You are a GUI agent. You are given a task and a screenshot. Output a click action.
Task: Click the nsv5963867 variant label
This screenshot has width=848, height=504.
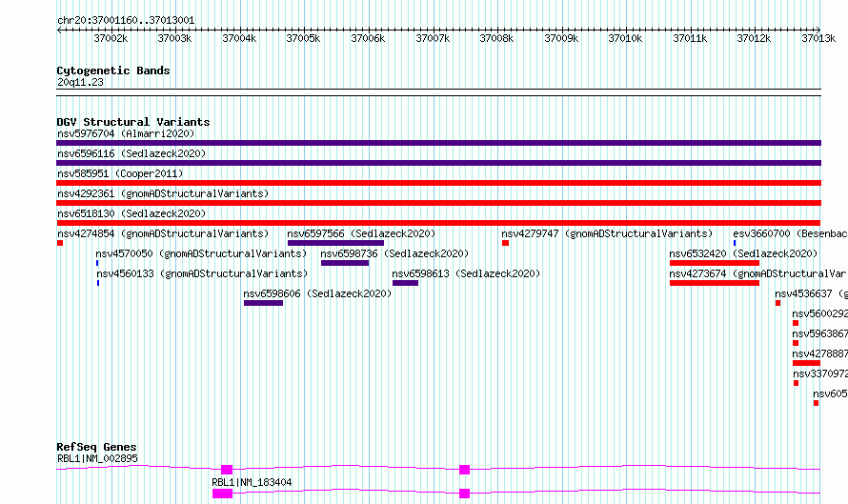819,333
